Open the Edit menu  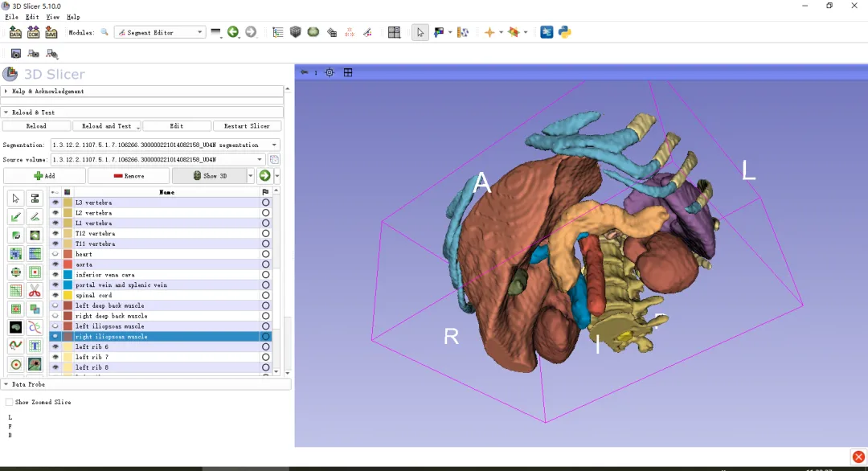click(32, 17)
